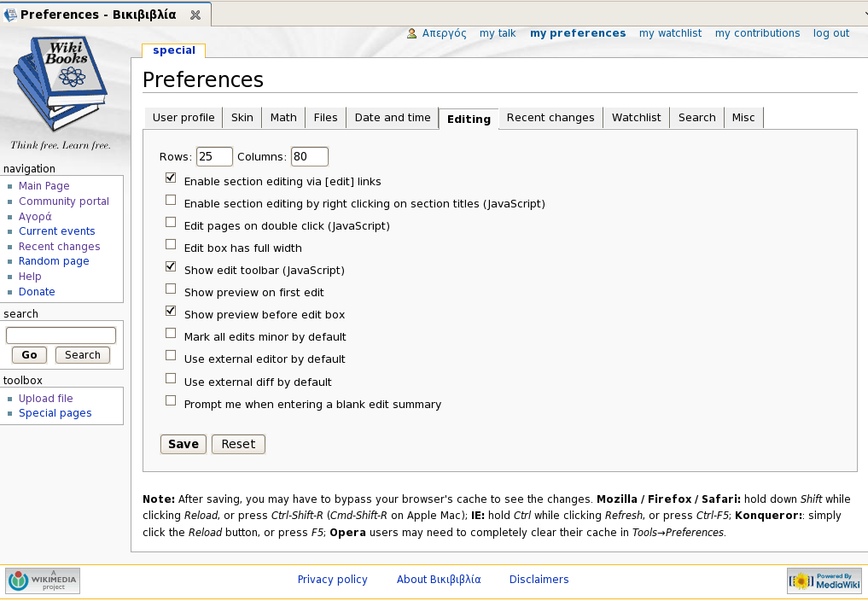Switch to the Misc tab
Screen dimensions: 868x601
tap(743, 118)
